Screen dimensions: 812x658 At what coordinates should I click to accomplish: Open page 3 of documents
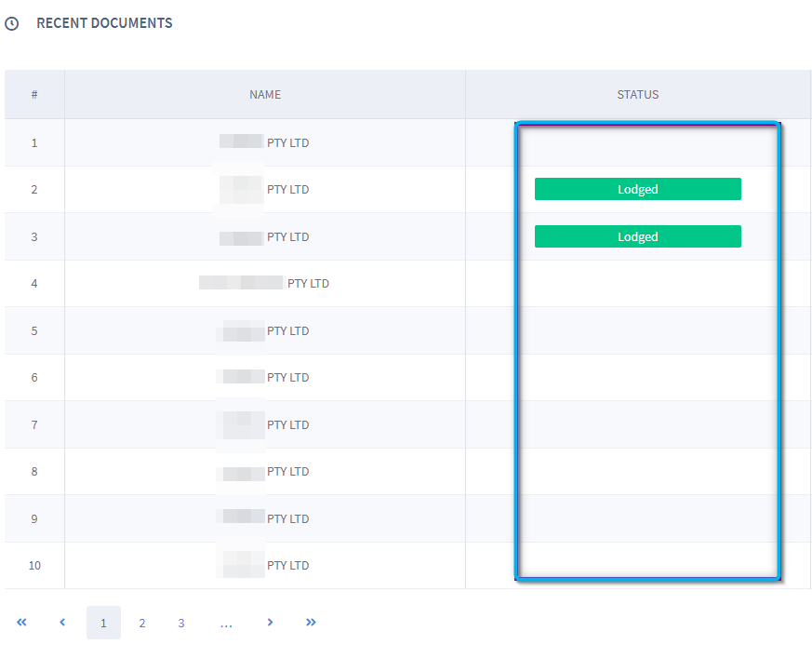(181, 623)
